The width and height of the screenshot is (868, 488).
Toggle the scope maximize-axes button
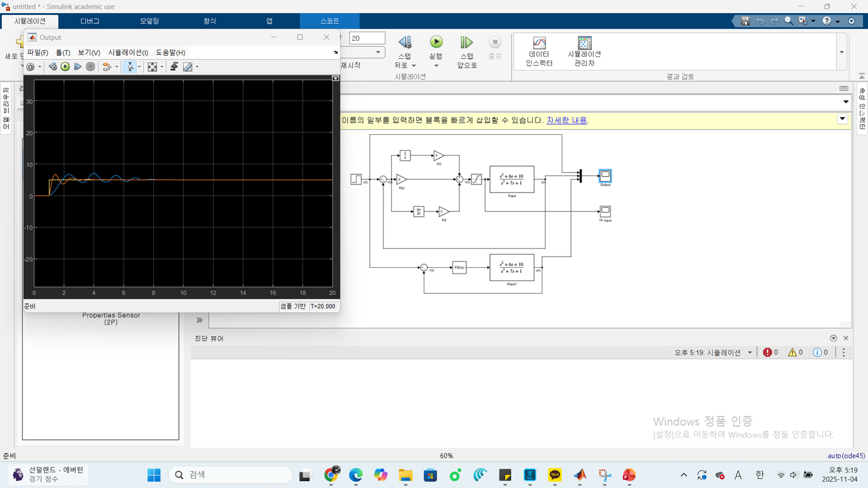point(336,78)
